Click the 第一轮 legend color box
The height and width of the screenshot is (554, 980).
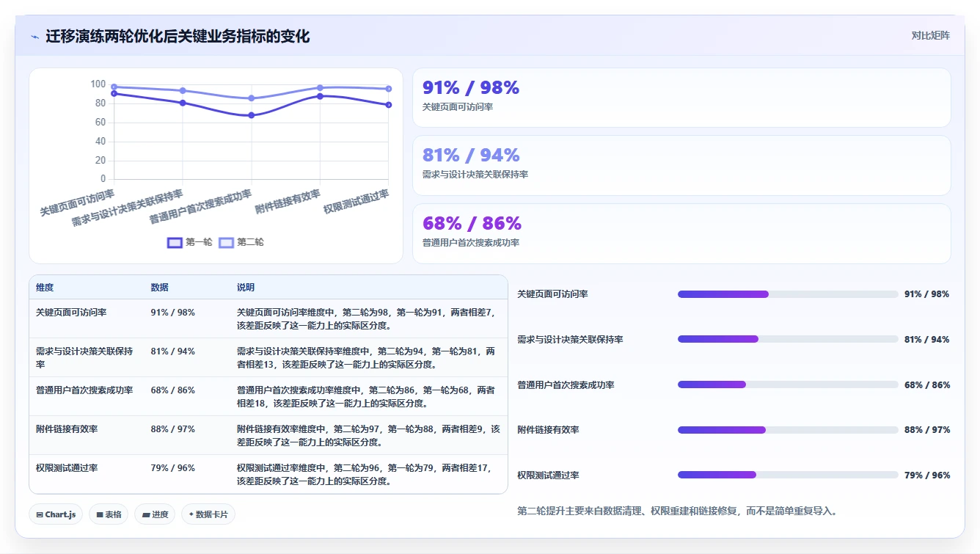coord(175,242)
